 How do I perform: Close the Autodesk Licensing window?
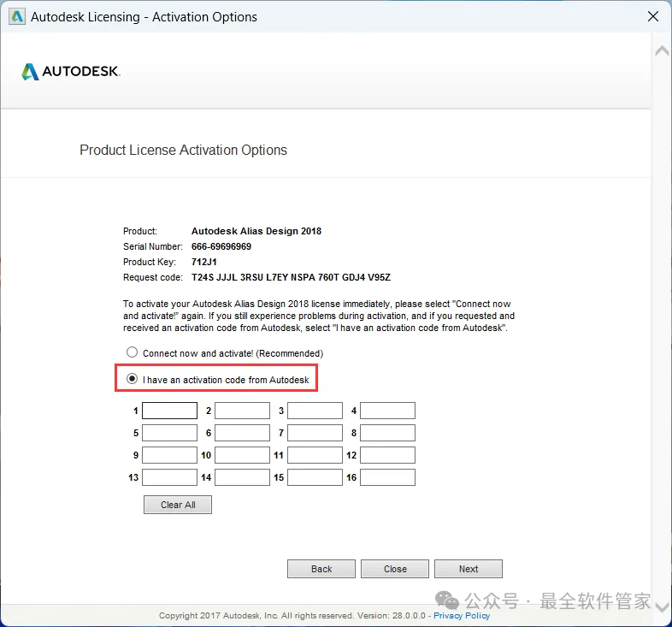click(x=652, y=17)
